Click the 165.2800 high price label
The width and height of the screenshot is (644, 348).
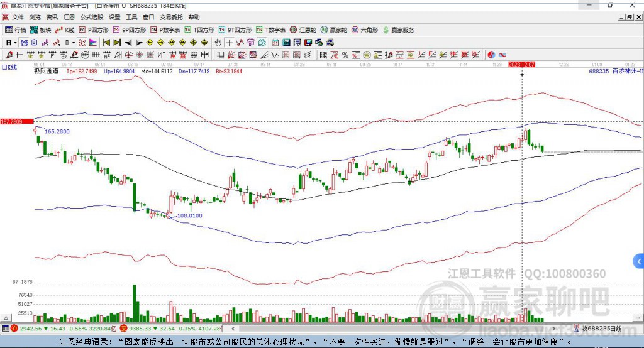tap(57, 131)
